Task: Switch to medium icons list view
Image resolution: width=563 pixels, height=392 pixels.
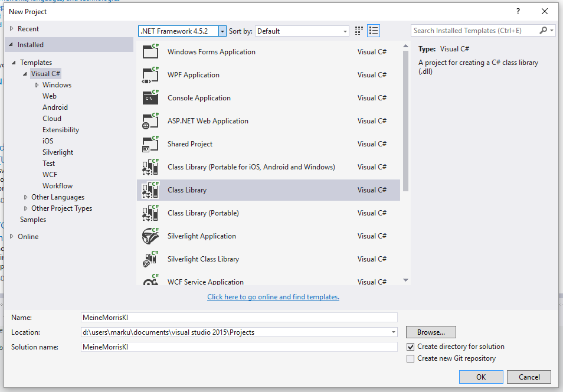Action: point(373,31)
